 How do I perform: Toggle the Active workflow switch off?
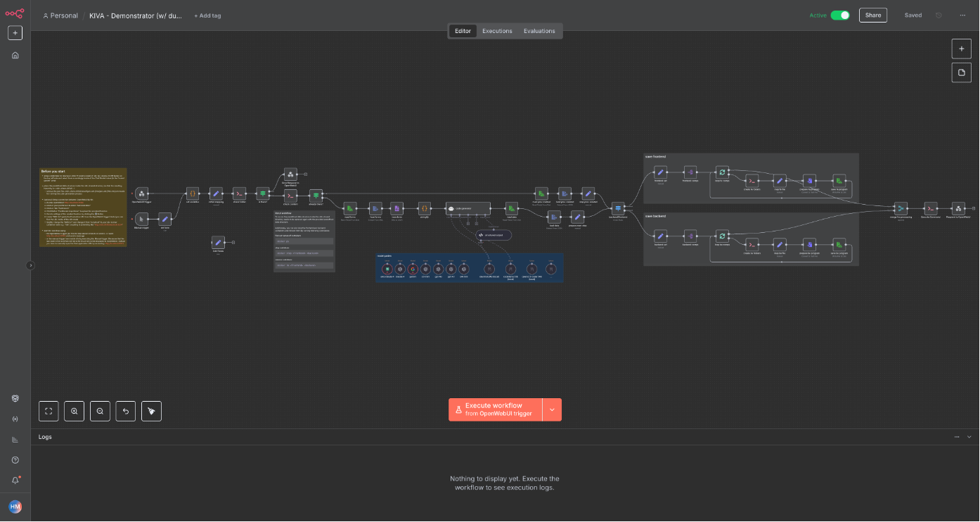pos(839,15)
